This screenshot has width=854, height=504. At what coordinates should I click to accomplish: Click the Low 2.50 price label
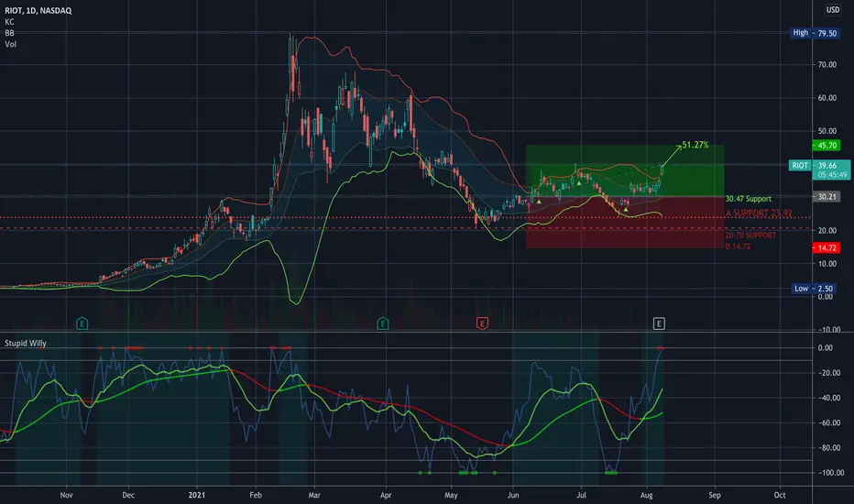click(x=814, y=289)
